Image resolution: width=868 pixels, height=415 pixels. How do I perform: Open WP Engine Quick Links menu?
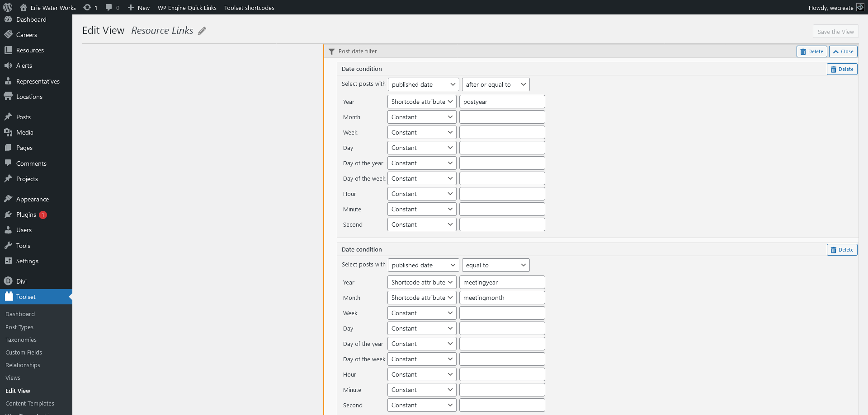coord(187,8)
